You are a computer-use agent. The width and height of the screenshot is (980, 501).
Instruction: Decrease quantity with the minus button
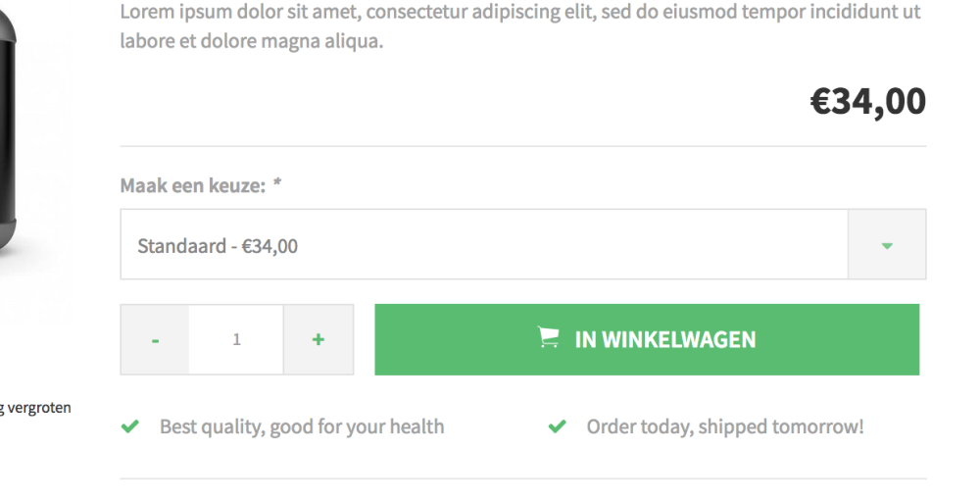(155, 339)
